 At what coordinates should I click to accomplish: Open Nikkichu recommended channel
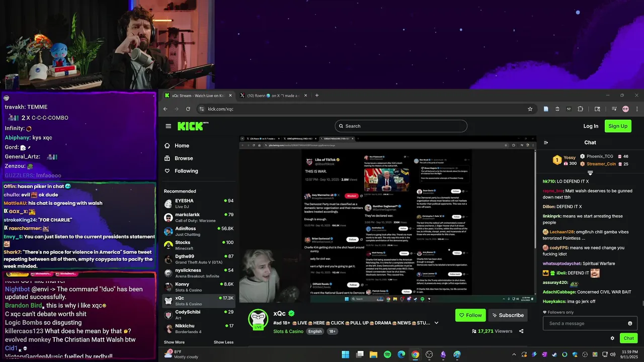(x=199, y=329)
